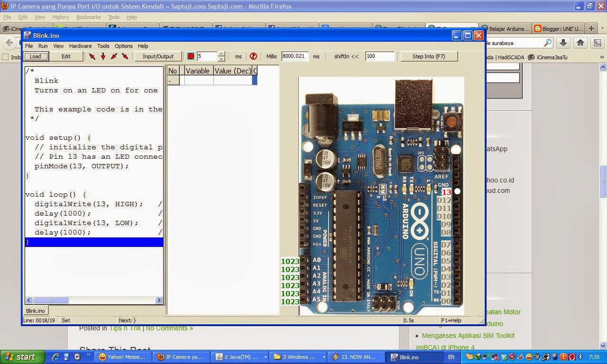Open Firefox downloads arrow icon

point(563,43)
